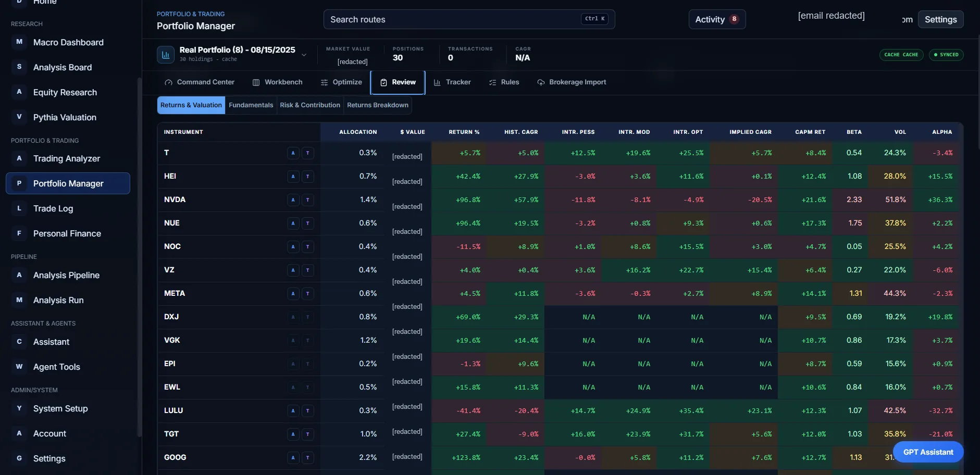Open System Setup Y icon
This screenshot has width=980, height=475.
point(19,408)
